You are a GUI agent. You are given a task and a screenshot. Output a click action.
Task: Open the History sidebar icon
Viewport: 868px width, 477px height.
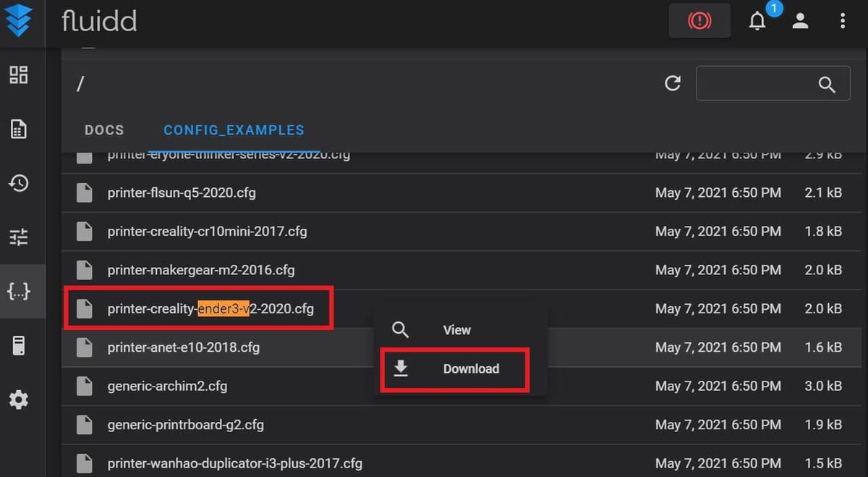18,183
